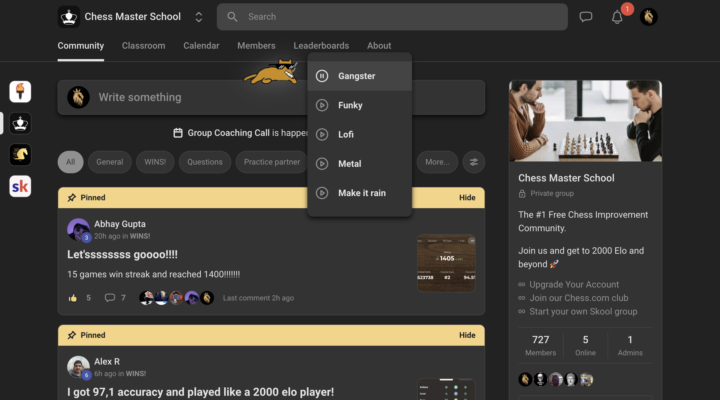Viewport: 720px width, 400px height.
Task: Open the Group Coaching Call calendar icon
Action: (x=178, y=133)
